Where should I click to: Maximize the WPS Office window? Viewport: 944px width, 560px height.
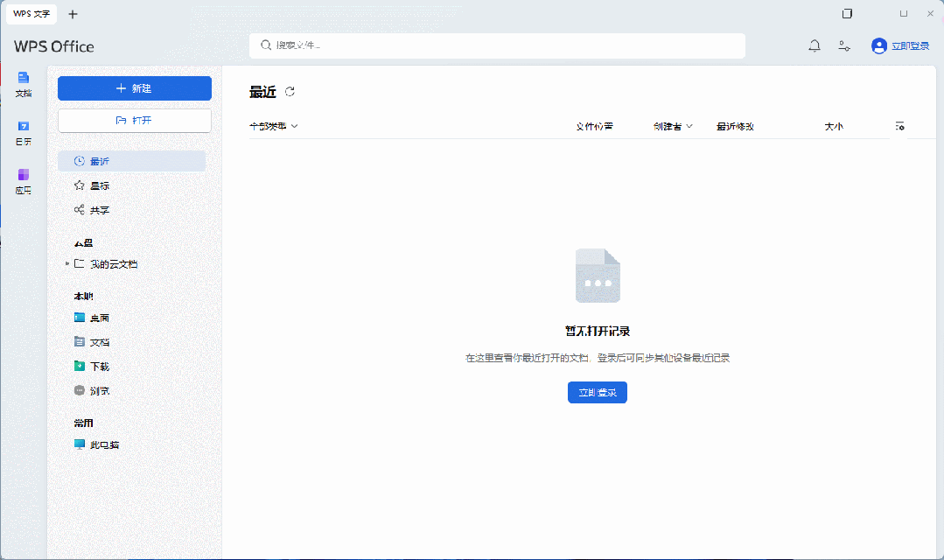(904, 14)
